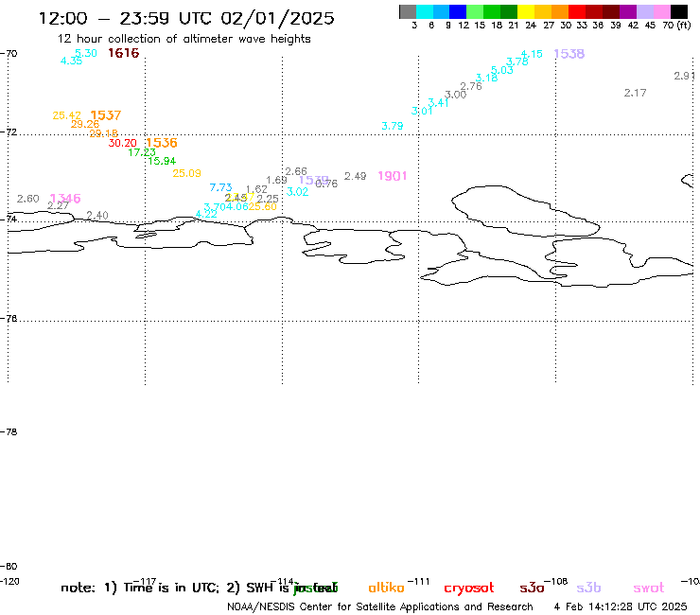
Task: Select the cryosat satellite label
Action: pos(469,589)
